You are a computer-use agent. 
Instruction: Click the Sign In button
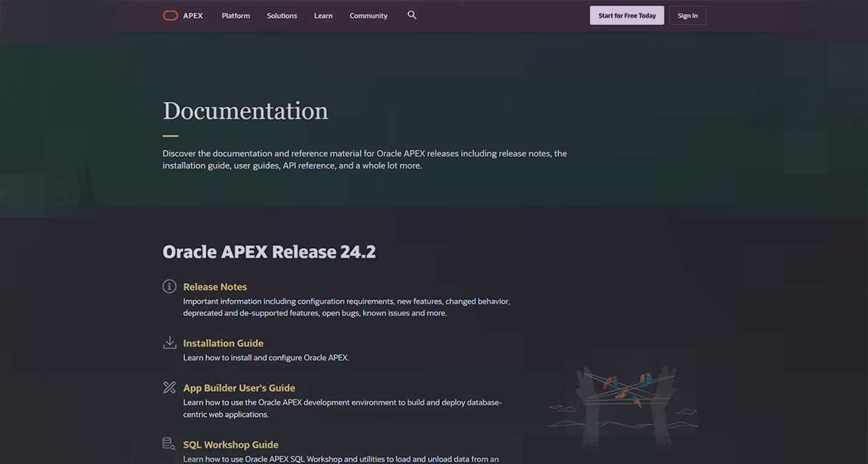[x=687, y=16]
